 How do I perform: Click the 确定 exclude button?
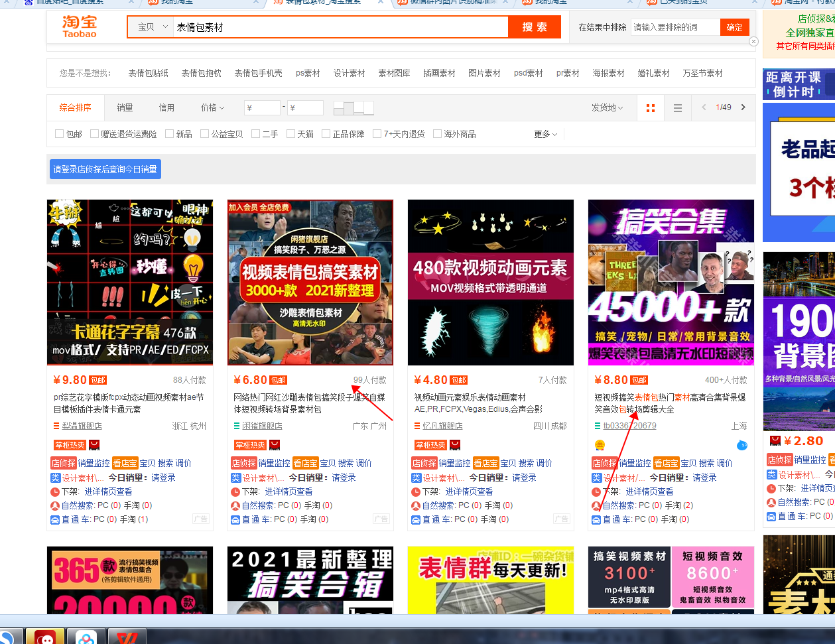point(734,27)
